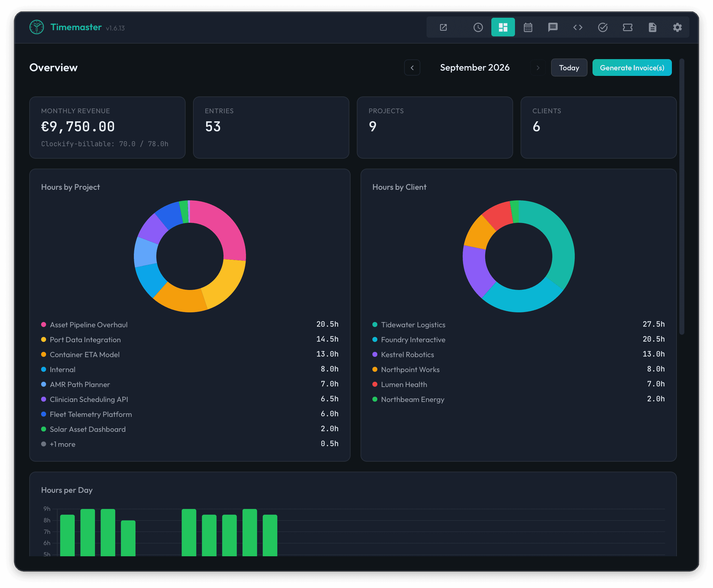Go to previous month chevron
Screen dimensions: 713x588
click(412, 68)
